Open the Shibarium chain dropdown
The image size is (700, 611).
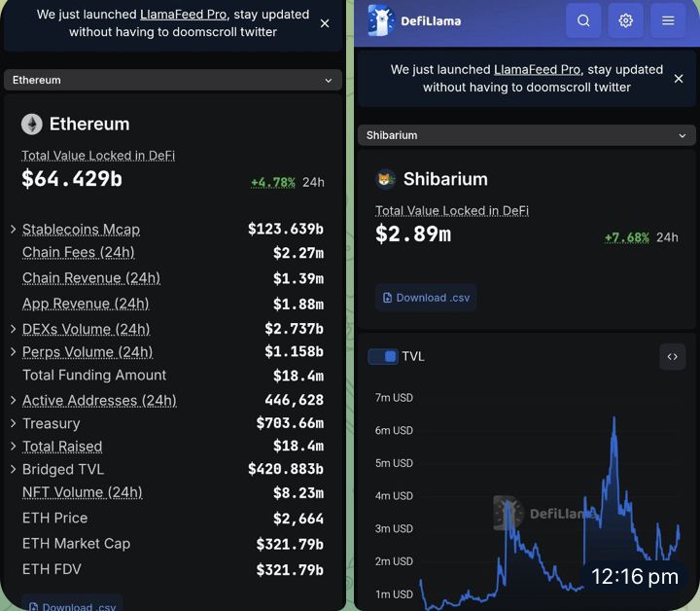(527, 135)
